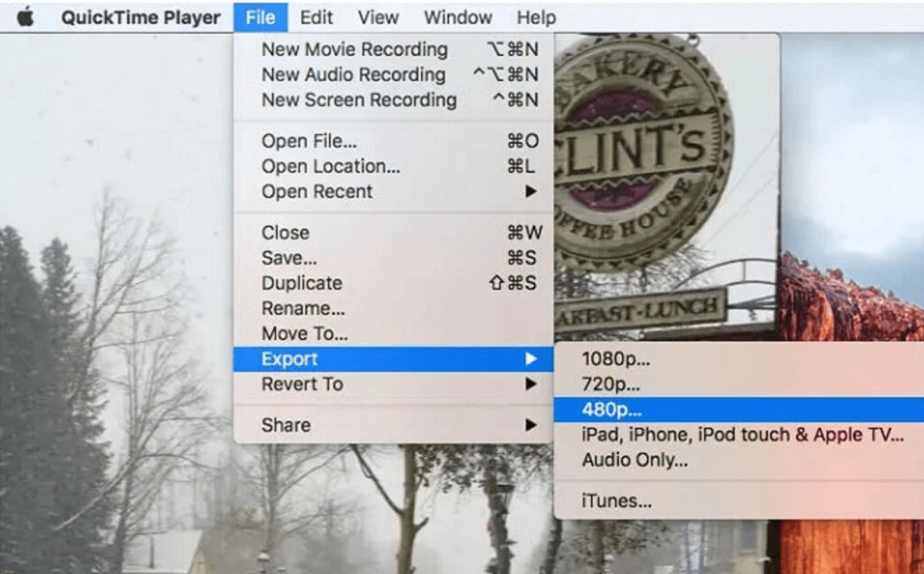Viewport: 924px width, 574px height.
Task: Open the QuickTime Player app menu
Action: click(141, 18)
